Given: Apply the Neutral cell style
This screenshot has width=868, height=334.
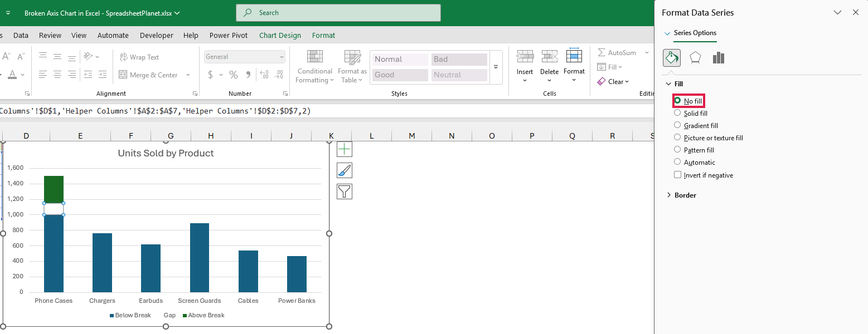Looking at the screenshot, I should point(459,75).
